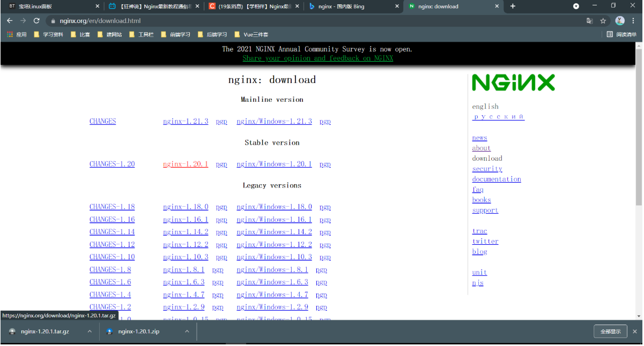The width and height of the screenshot is (644, 346).
Task: Download nginx-1.8.1
Action: [184, 269]
